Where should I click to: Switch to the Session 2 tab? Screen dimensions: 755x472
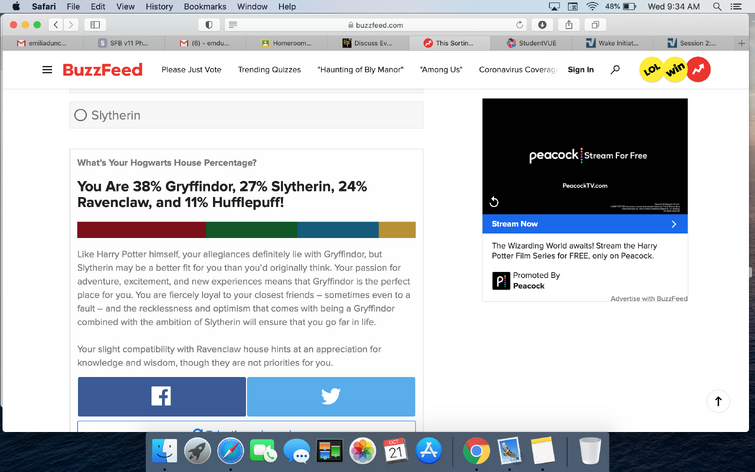(x=693, y=43)
